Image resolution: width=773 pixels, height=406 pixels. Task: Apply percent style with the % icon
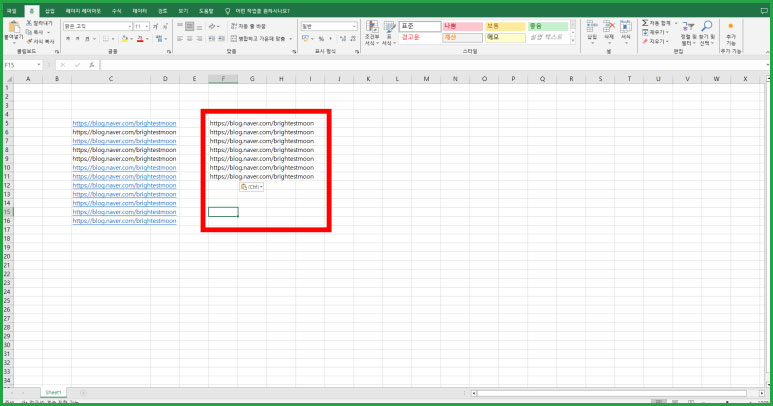[321, 38]
